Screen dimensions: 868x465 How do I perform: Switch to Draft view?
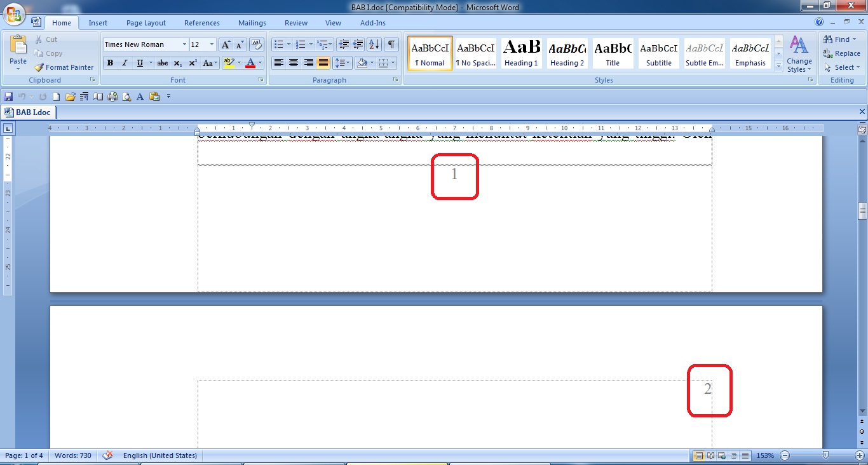click(745, 455)
